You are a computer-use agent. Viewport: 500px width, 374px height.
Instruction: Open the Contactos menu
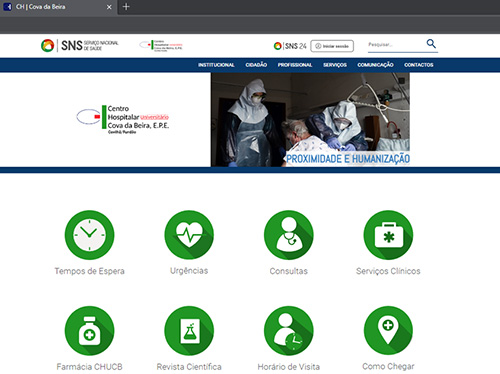419,65
